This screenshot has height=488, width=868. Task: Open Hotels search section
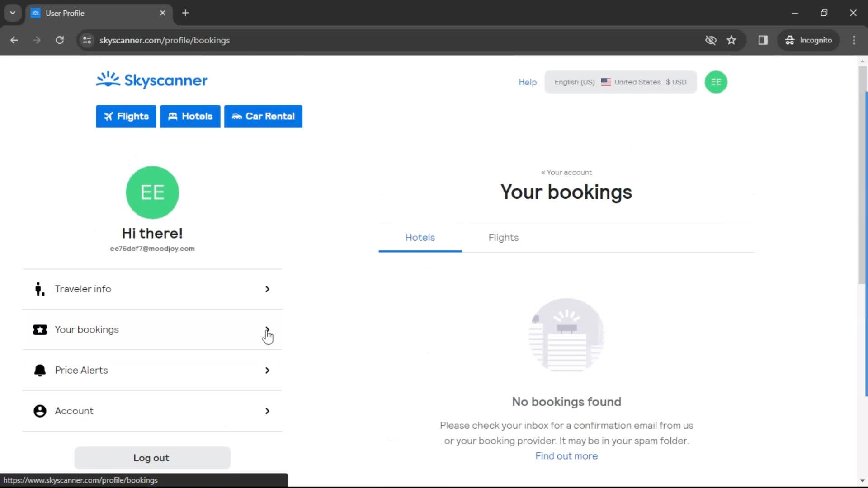click(189, 116)
